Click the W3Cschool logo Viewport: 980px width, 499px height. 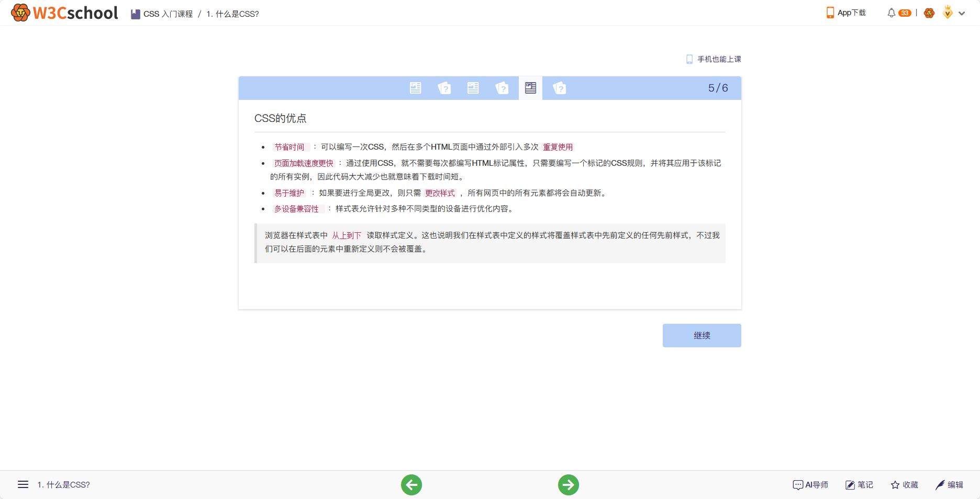[x=64, y=13]
